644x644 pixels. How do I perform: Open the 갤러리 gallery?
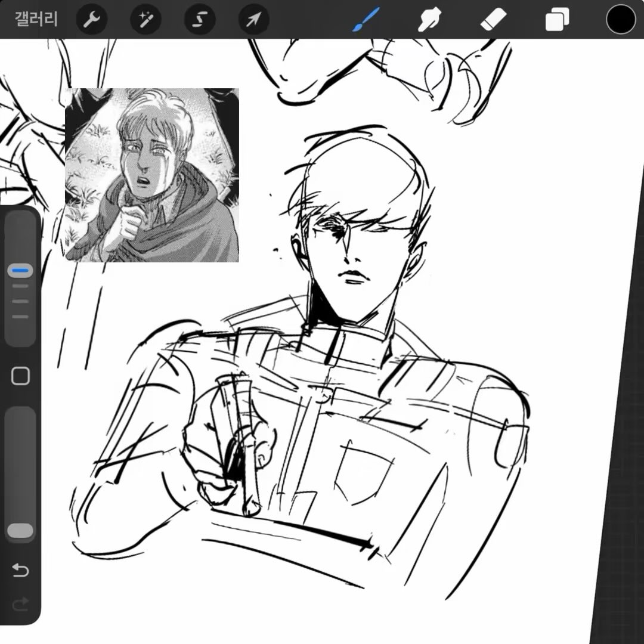click(x=36, y=19)
